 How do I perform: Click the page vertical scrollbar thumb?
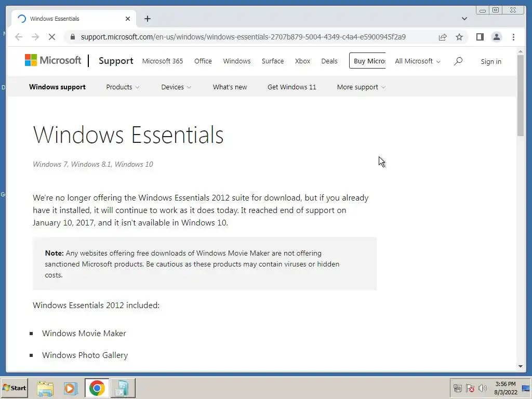[521, 96]
